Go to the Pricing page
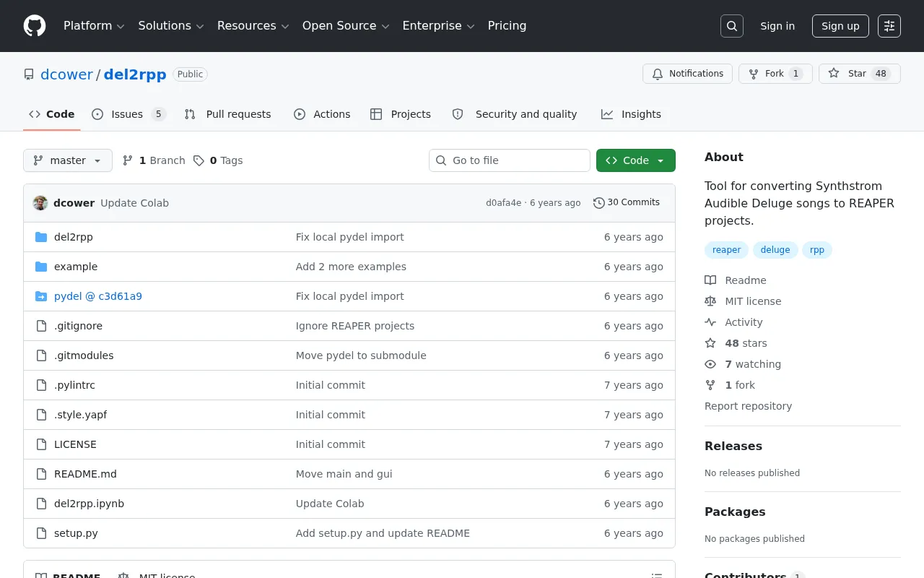The width and height of the screenshot is (924, 578). pyautogui.click(x=507, y=26)
